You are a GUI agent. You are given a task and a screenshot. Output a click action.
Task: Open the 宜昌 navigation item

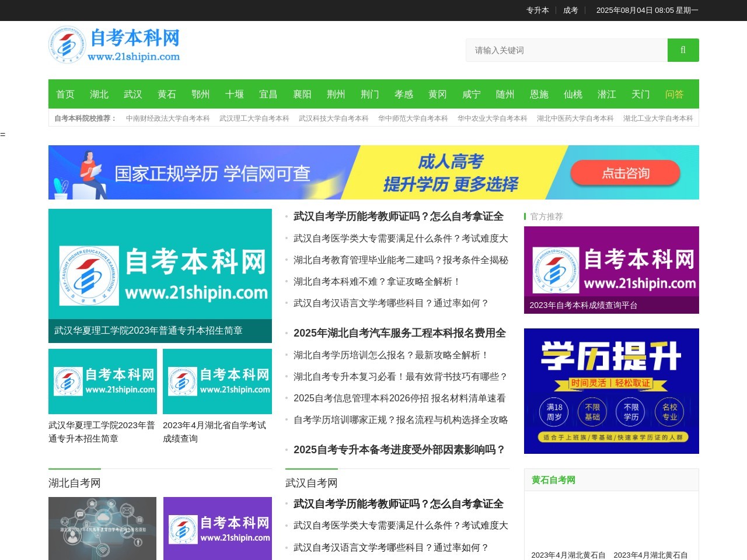(x=268, y=94)
